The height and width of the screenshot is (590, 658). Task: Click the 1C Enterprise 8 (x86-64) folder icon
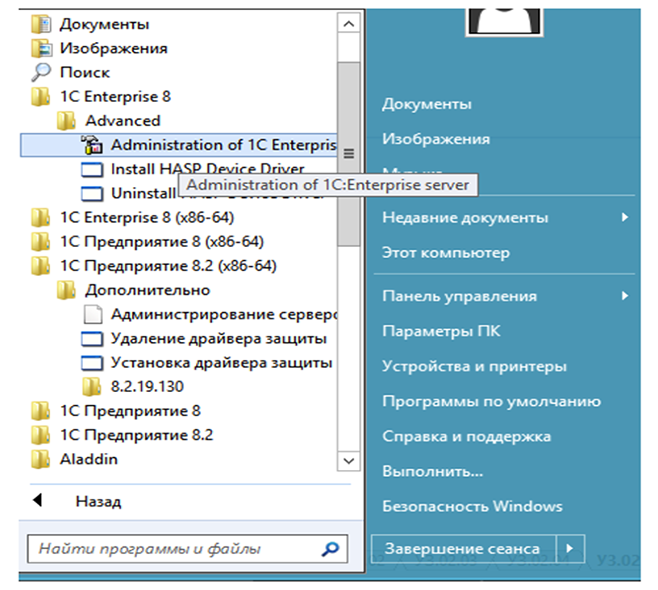pyautogui.click(x=41, y=217)
